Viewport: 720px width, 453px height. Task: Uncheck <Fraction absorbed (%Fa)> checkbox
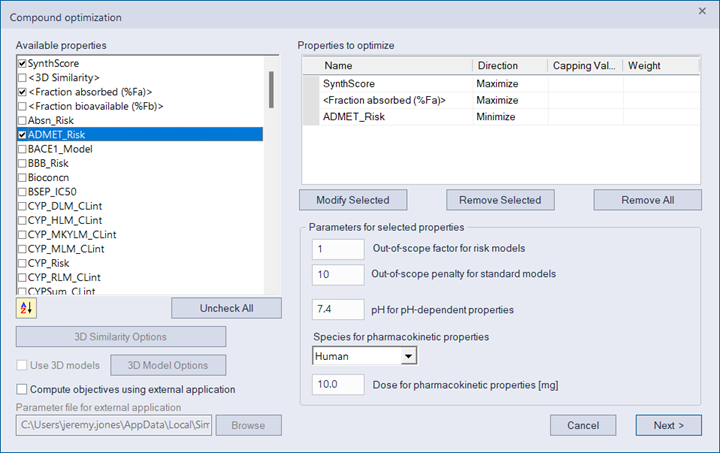pyautogui.click(x=22, y=92)
